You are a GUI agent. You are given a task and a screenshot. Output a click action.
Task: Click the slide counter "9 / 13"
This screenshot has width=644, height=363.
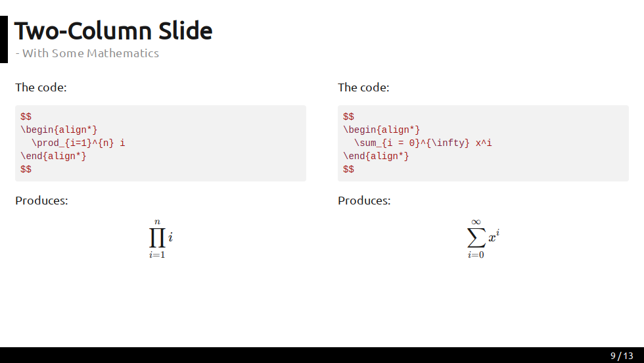[x=622, y=356]
